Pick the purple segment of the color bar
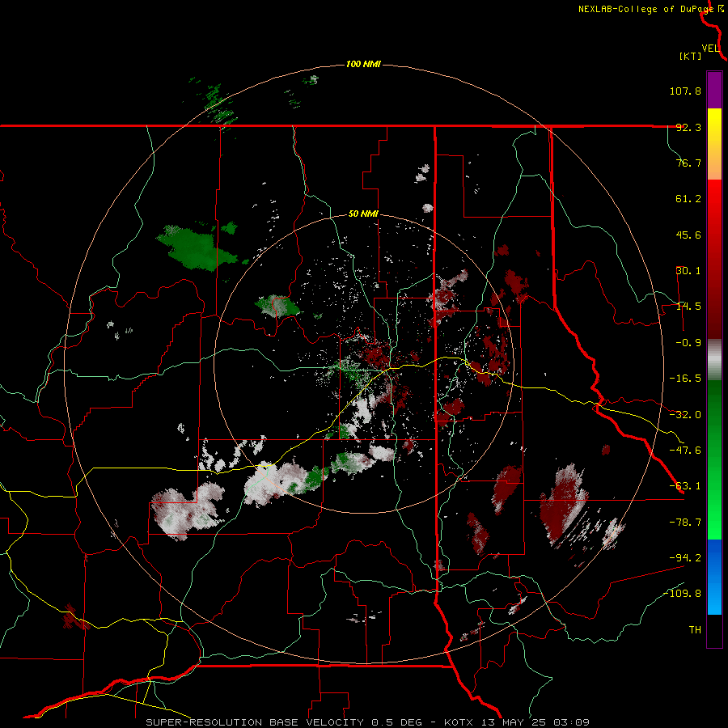The width and height of the screenshot is (728, 728). coord(714,90)
